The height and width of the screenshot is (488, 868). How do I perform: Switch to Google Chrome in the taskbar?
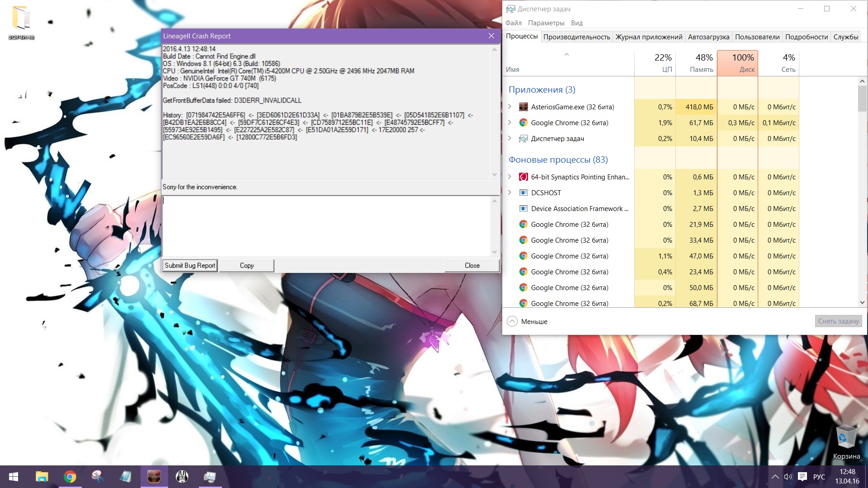[x=70, y=477]
